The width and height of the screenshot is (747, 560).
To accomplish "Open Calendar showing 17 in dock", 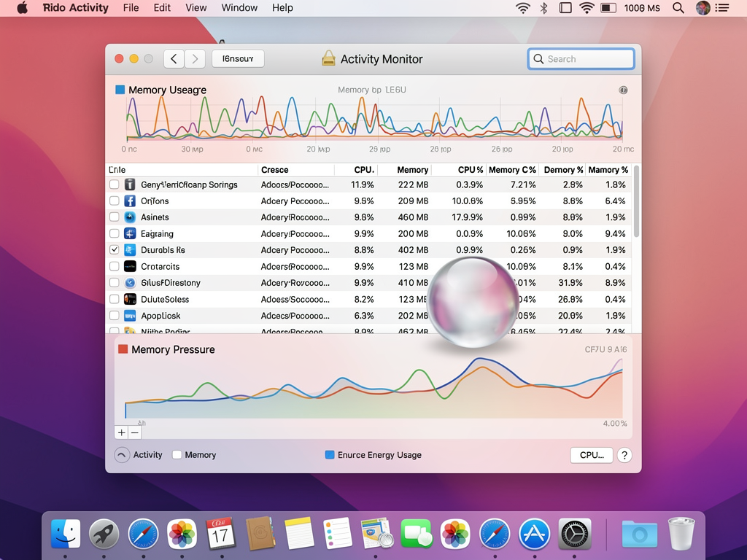I will click(x=220, y=533).
